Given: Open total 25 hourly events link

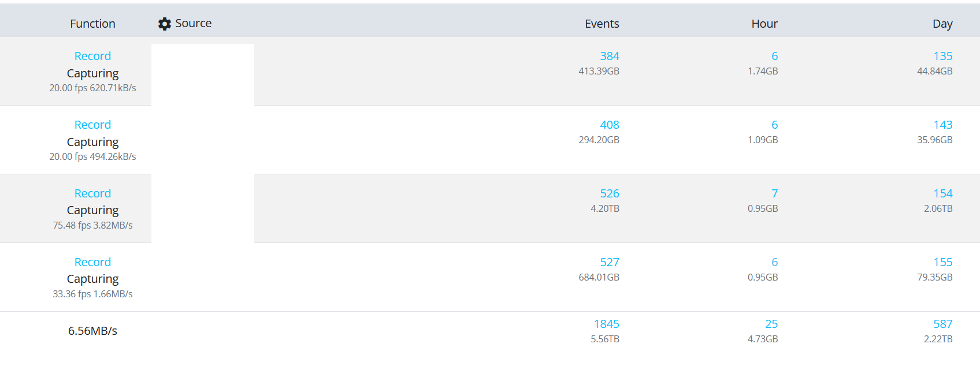Looking at the screenshot, I should 771,324.
